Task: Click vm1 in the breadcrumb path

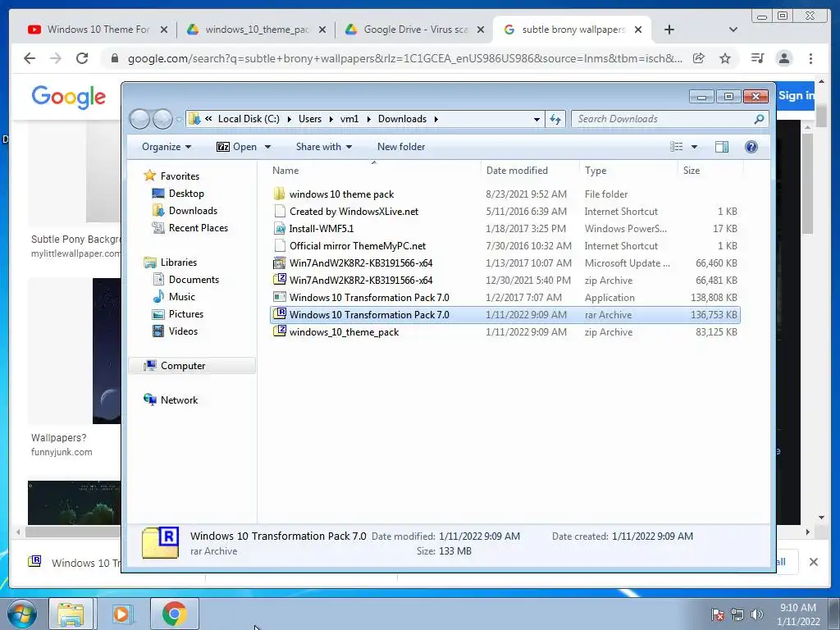Action: click(x=349, y=119)
